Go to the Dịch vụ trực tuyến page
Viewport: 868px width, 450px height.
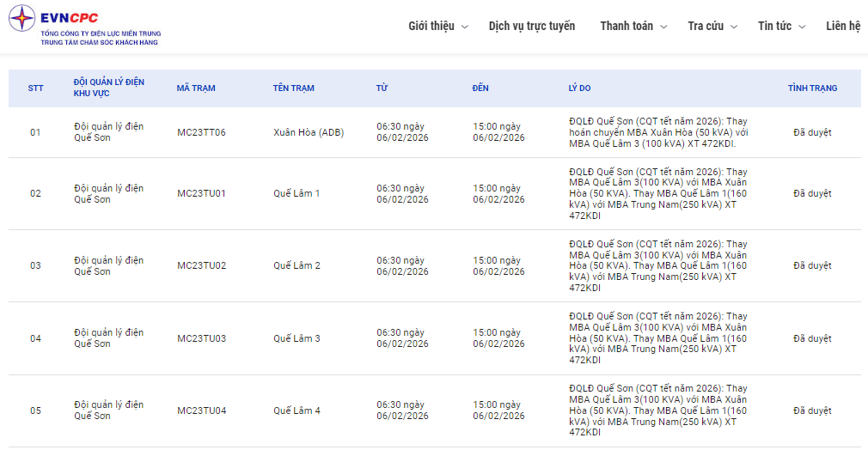tap(532, 26)
